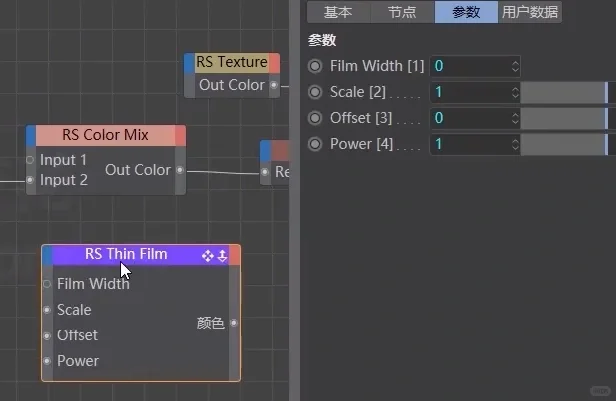Click the 颜色 output label
The width and height of the screenshot is (616, 401).
click(x=211, y=323)
